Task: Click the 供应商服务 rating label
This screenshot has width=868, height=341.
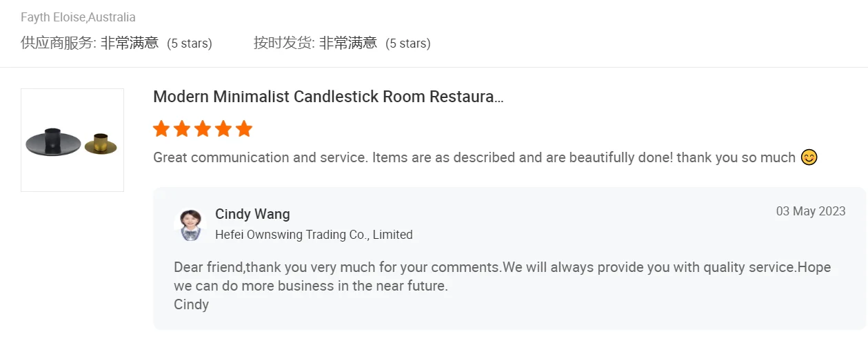Action: click(58, 43)
